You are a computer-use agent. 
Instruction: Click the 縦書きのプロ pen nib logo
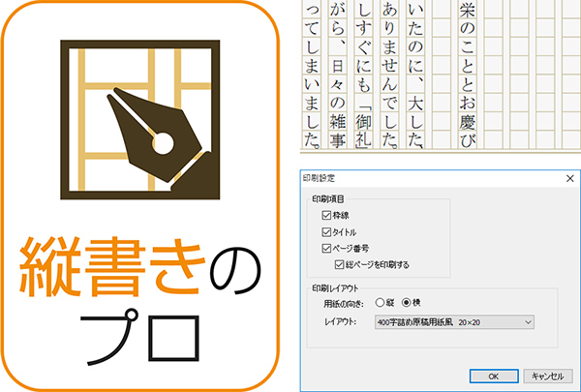tap(140, 120)
